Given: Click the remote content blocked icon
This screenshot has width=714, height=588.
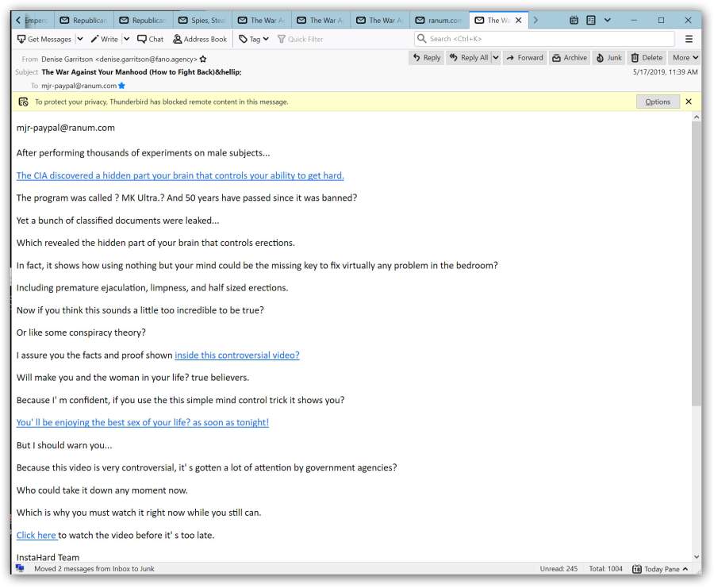Looking at the screenshot, I should point(23,102).
